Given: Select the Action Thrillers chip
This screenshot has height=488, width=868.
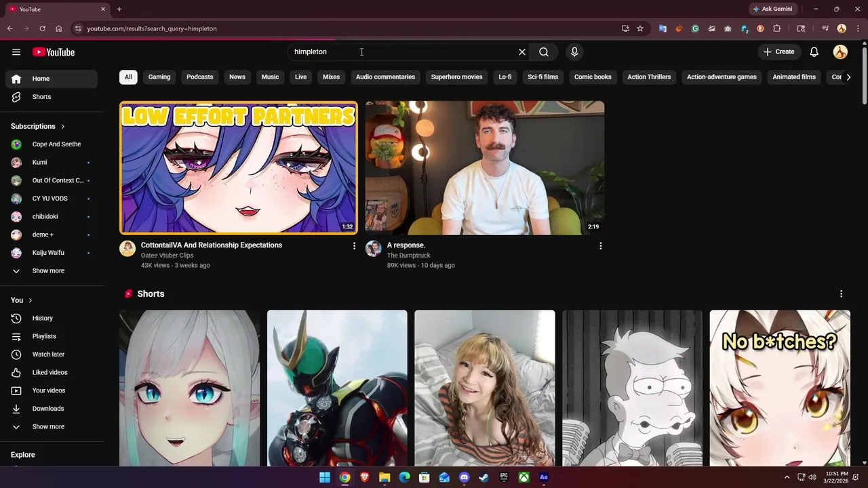Looking at the screenshot, I should 649,77.
